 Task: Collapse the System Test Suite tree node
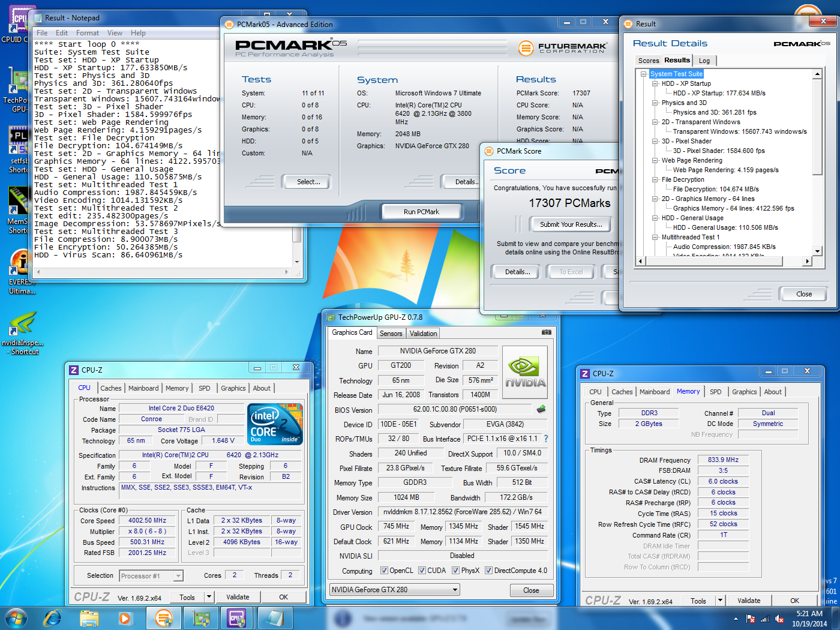tap(644, 74)
